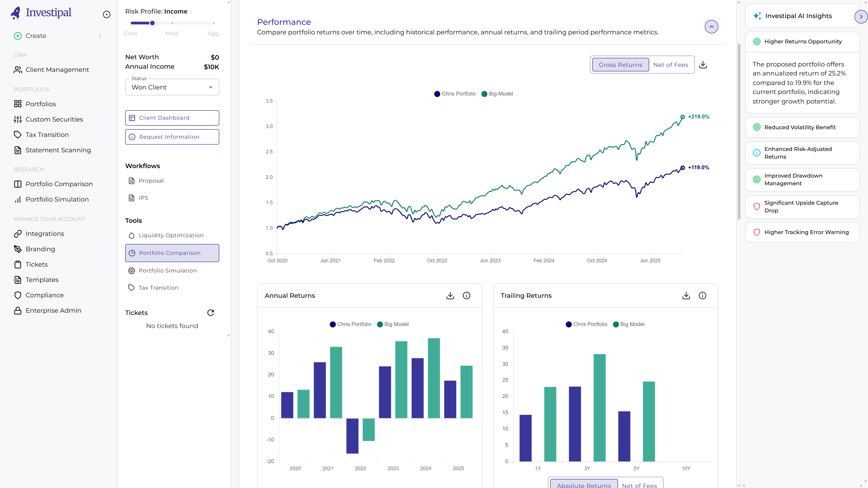Expand the Create submenu chevron

(100, 36)
